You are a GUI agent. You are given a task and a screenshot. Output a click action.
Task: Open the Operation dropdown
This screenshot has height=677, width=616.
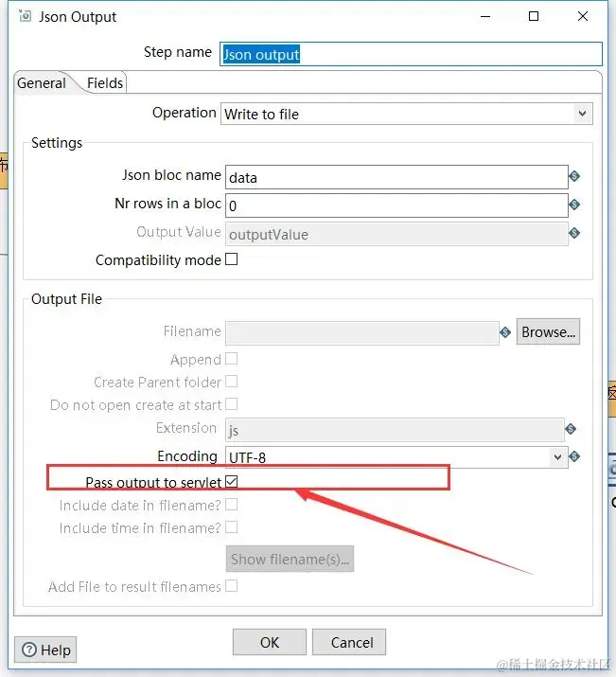click(407, 114)
